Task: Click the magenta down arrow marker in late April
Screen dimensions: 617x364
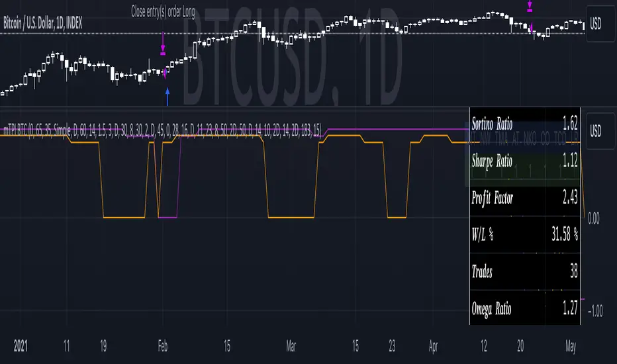Action: (530, 6)
